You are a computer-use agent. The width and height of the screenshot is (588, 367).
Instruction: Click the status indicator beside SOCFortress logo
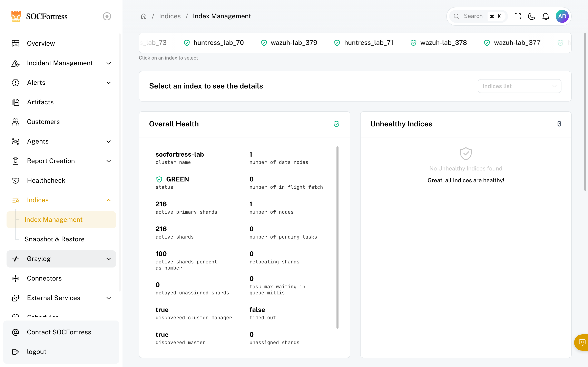click(107, 16)
